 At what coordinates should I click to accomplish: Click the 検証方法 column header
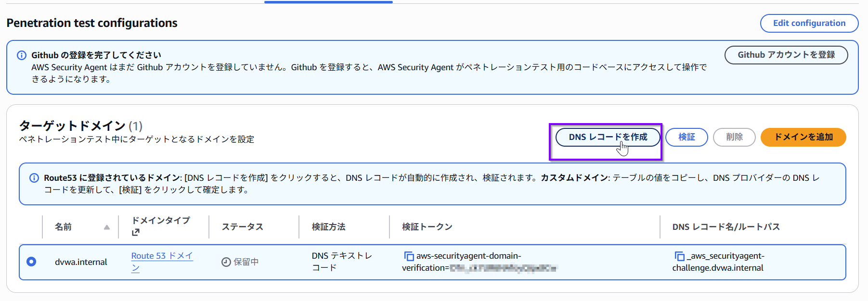(328, 227)
